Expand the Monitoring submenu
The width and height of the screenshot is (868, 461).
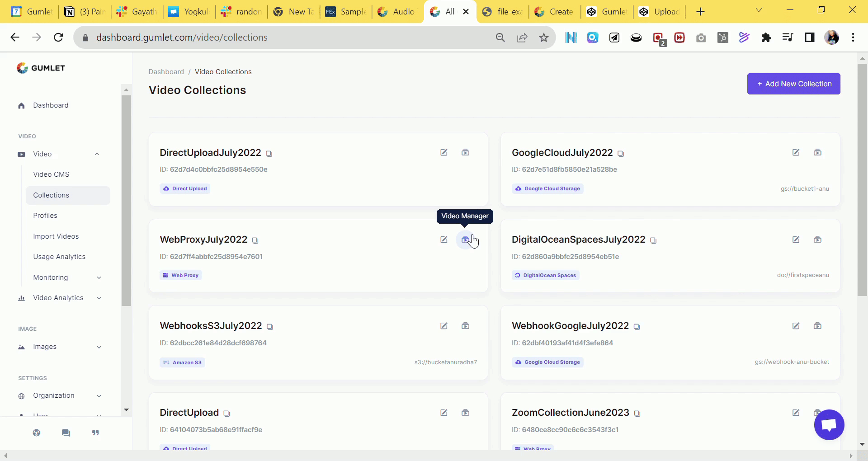click(x=99, y=278)
